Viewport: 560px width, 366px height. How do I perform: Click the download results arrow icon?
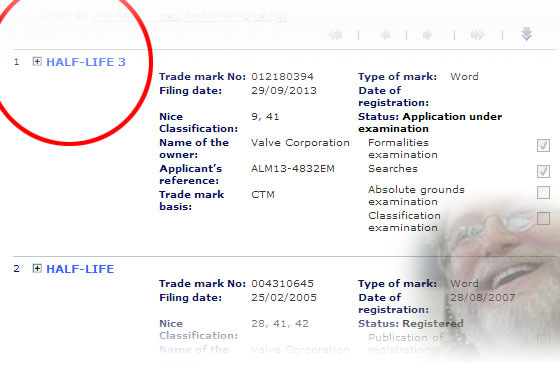[x=526, y=34]
